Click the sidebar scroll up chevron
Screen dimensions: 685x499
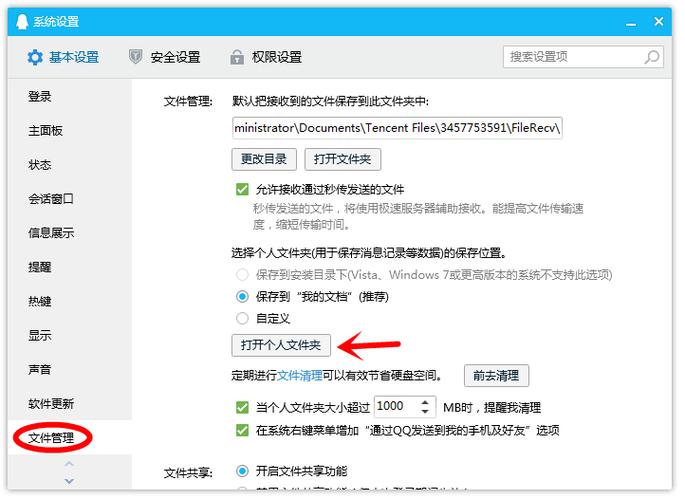point(69,464)
